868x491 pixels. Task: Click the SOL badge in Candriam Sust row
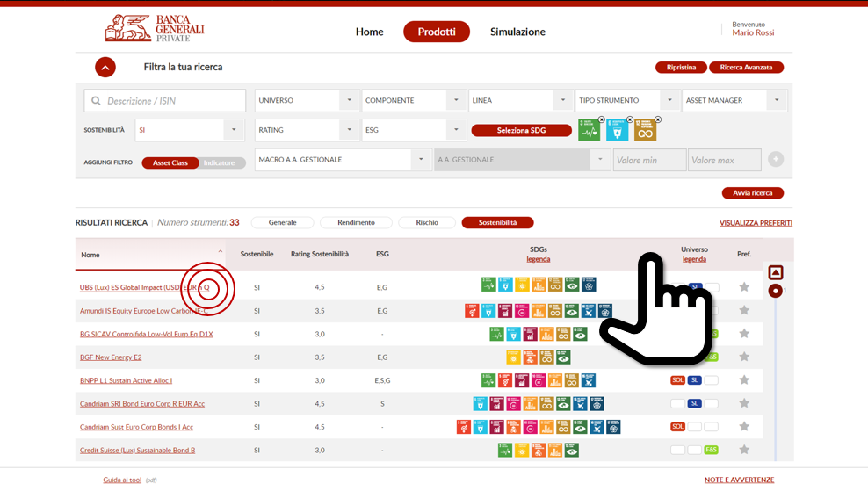pos(677,427)
